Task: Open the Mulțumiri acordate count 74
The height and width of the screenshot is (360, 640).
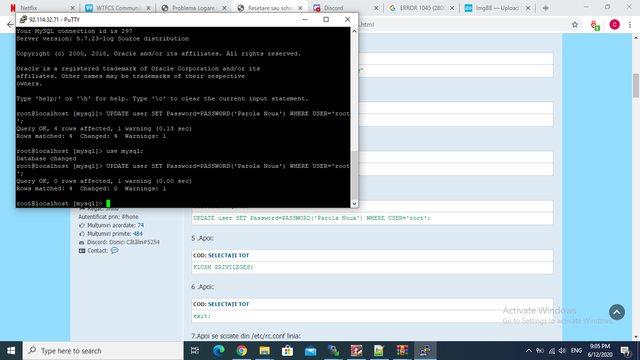Action: click(140, 225)
